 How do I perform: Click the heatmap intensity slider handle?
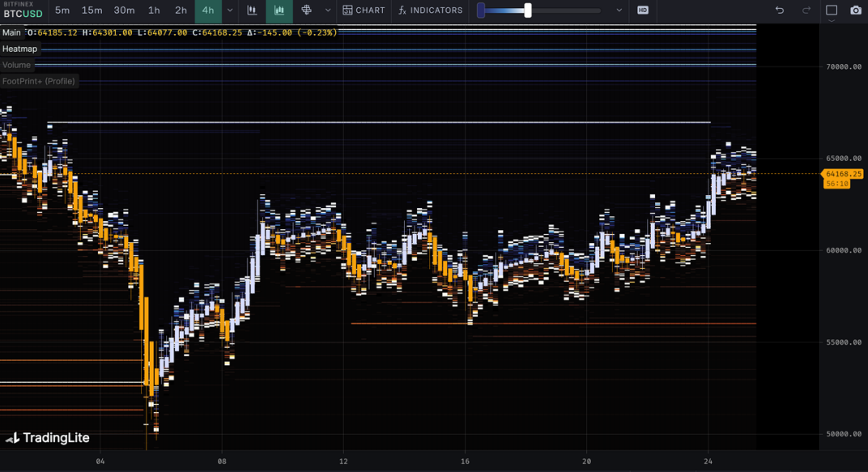tap(528, 11)
